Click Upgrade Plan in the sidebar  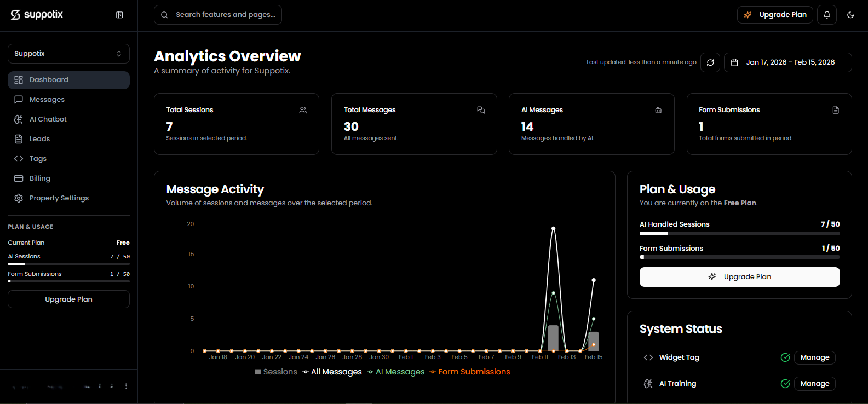point(68,299)
